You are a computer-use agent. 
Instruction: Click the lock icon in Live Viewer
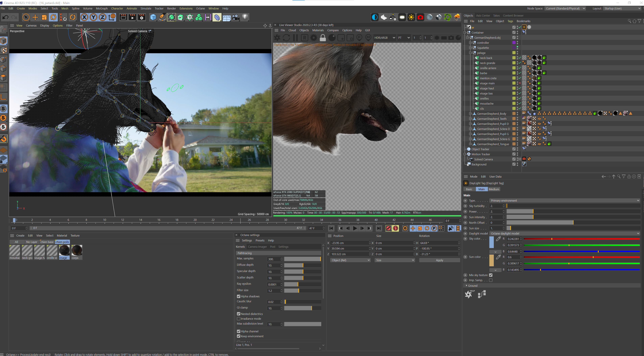(323, 38)
